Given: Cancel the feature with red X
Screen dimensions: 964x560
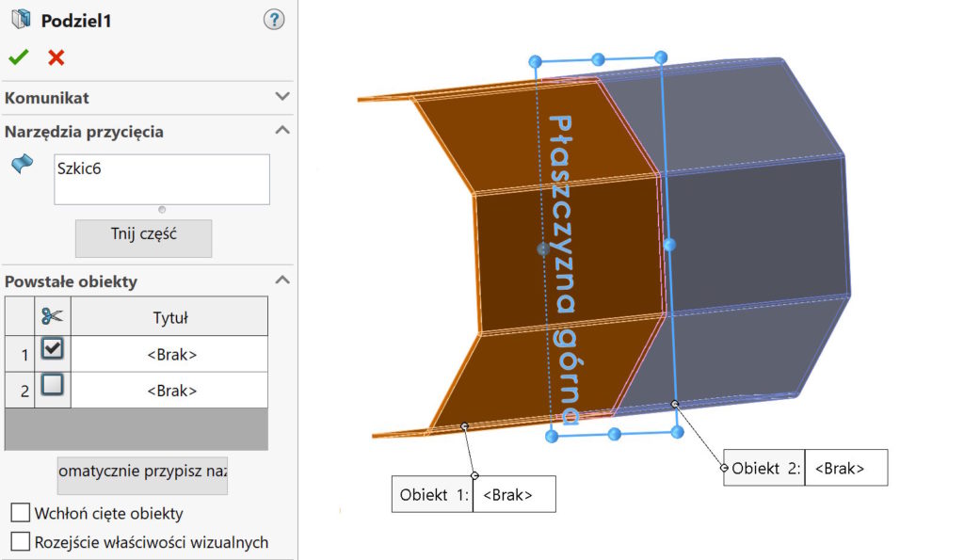Looking at the screenshot, I should 56,57.
